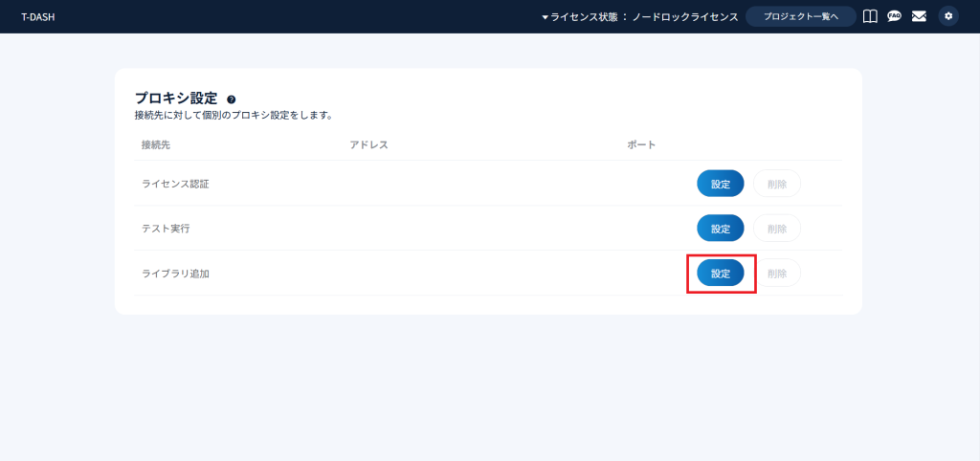980x461 pixels.
Task: Select the ライセンス認証 row label
Action: [175, 184]
